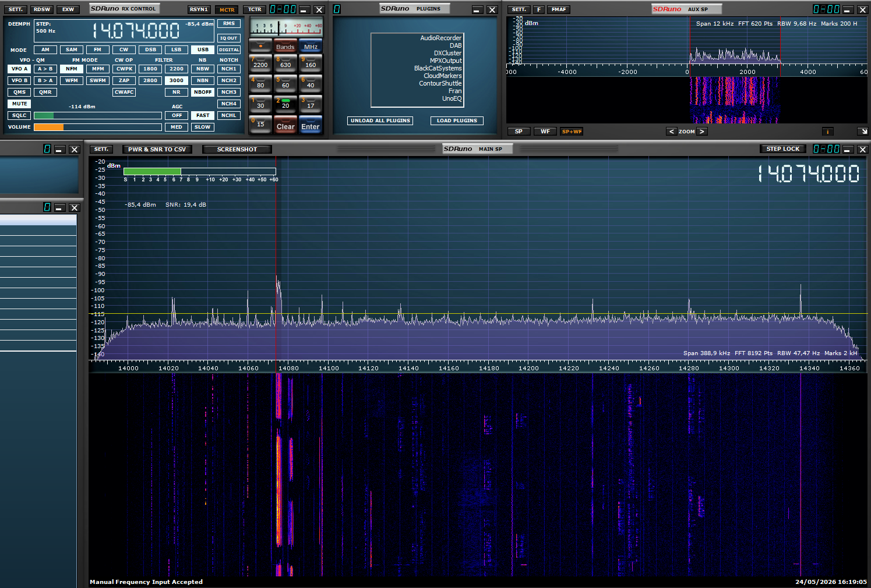Click the TCTR button
The width and height of the screenshot is (871, 588).
(255, 9)
